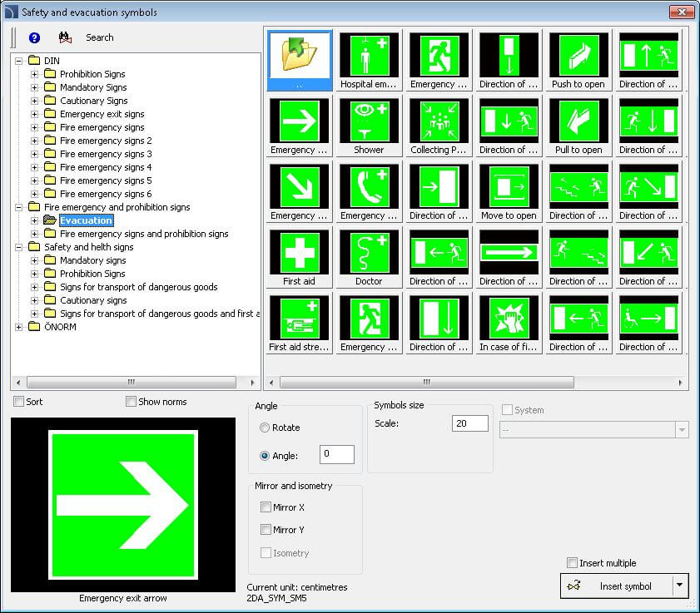Select the Collecting Point symbol

[439, 121]
